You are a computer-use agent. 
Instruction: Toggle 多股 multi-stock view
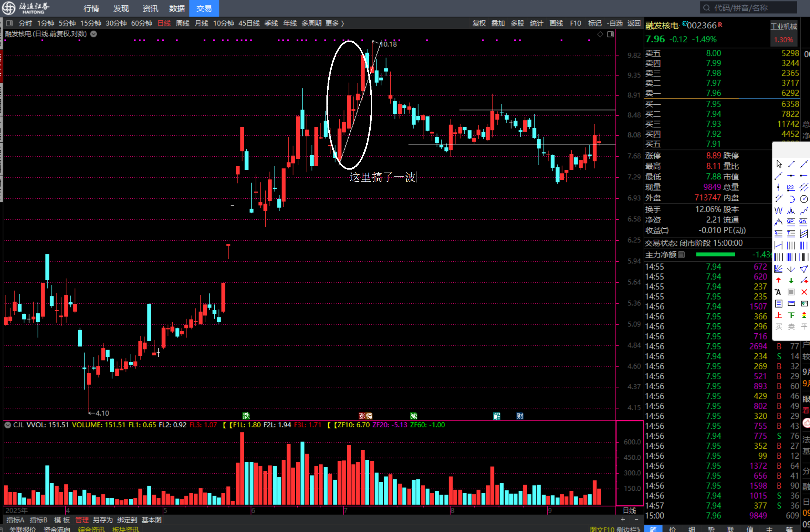click(517, 23)
